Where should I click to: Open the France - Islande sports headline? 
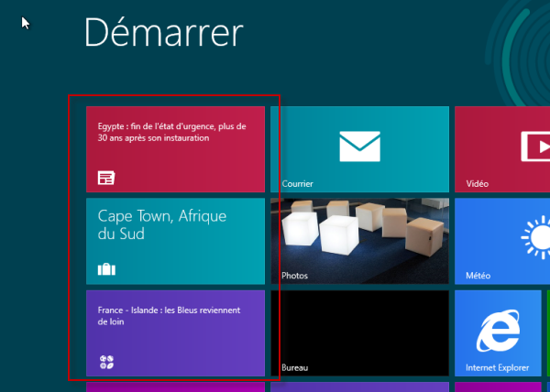(x=169, y=316)
